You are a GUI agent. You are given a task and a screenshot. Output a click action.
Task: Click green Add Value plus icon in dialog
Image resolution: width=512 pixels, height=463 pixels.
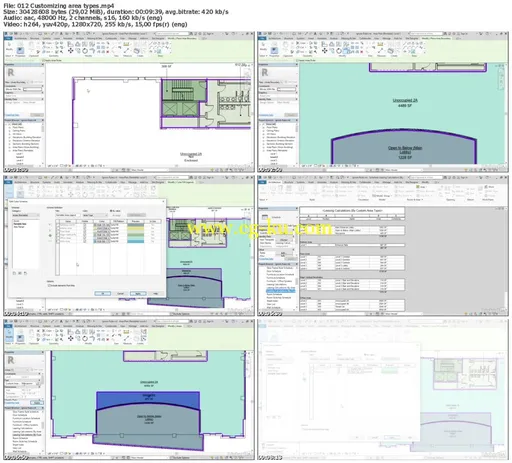pyautogui.click(x=50, y=235)
